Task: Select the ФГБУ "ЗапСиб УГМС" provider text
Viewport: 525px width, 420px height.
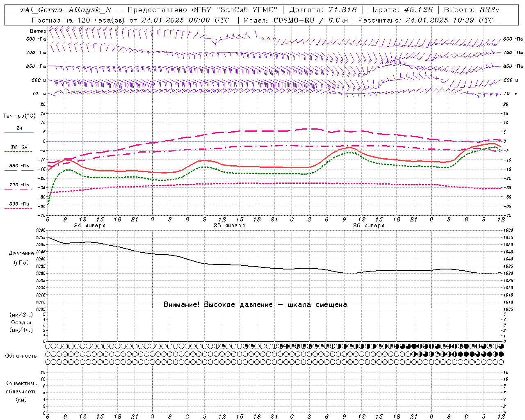Action: point(235,10)
